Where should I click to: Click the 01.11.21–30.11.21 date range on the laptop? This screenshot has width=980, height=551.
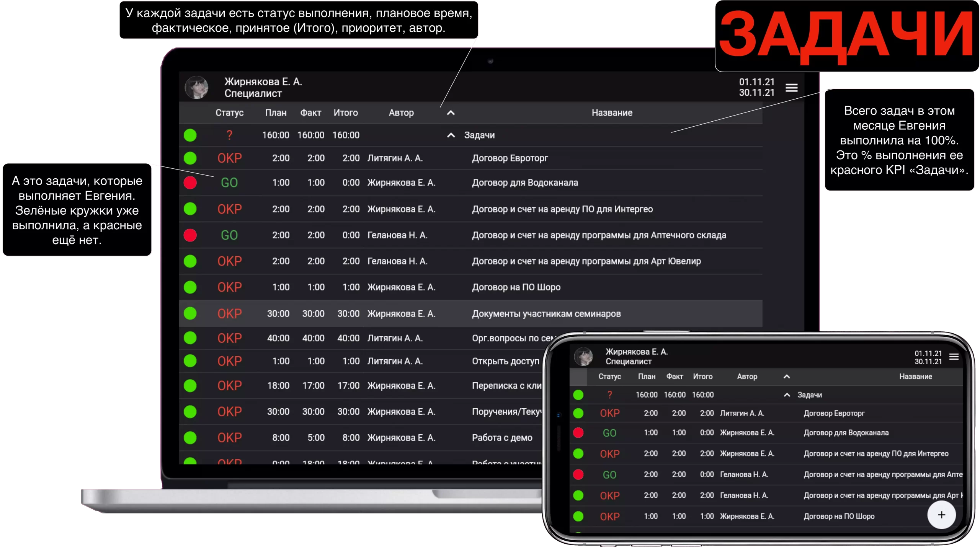pyautogui.click(x=756, y=87)
